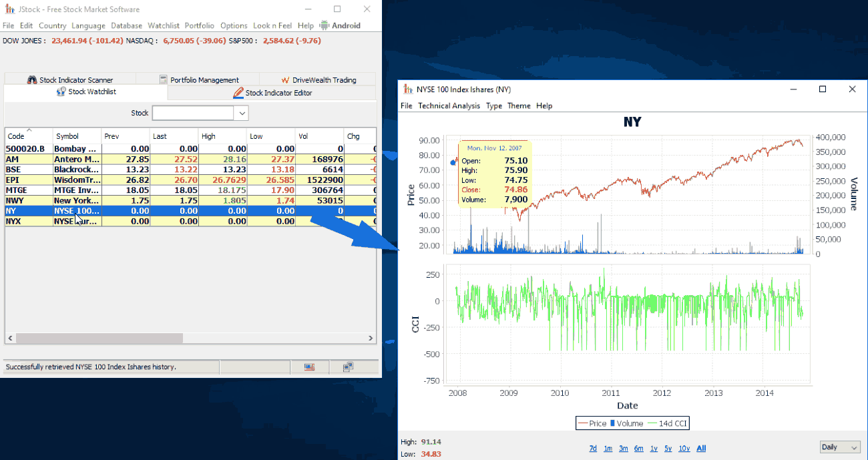Show the 3m chart range
The width and height of the screenshot is (868, 460).
pos(623,449)
